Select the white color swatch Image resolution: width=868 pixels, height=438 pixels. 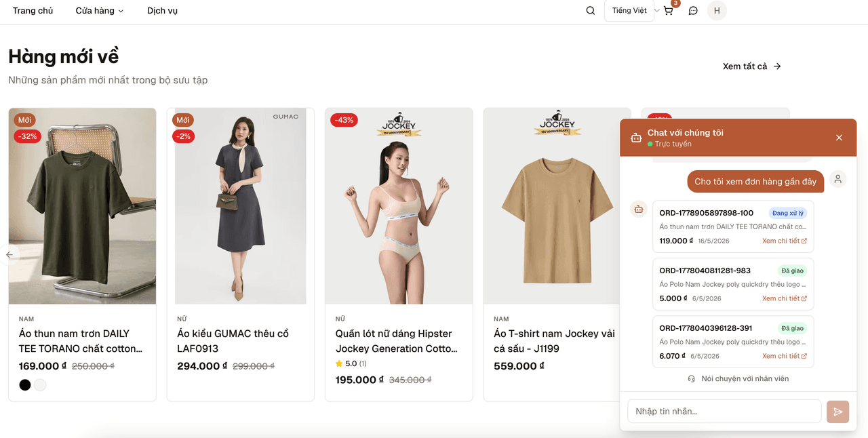coord(41,385)
